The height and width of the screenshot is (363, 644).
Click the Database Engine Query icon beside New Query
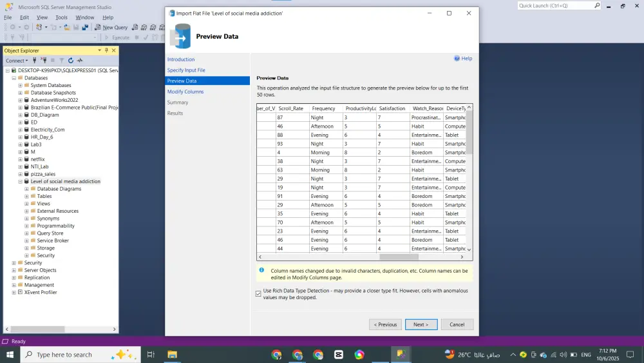pos(135,27)
